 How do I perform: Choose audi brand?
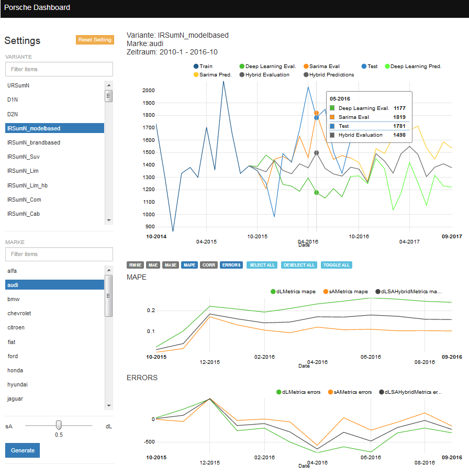tap(54, 285)
